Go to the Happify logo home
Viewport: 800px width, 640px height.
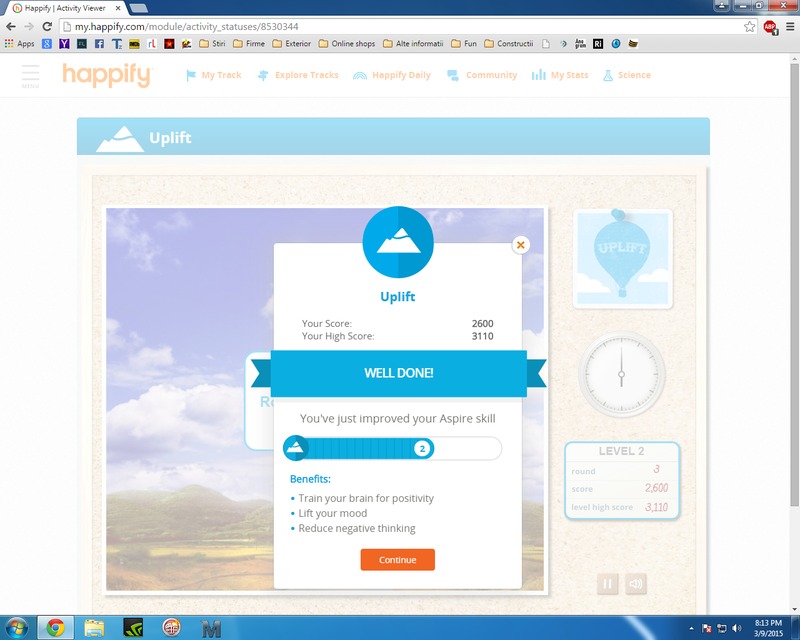click(107, 75)
